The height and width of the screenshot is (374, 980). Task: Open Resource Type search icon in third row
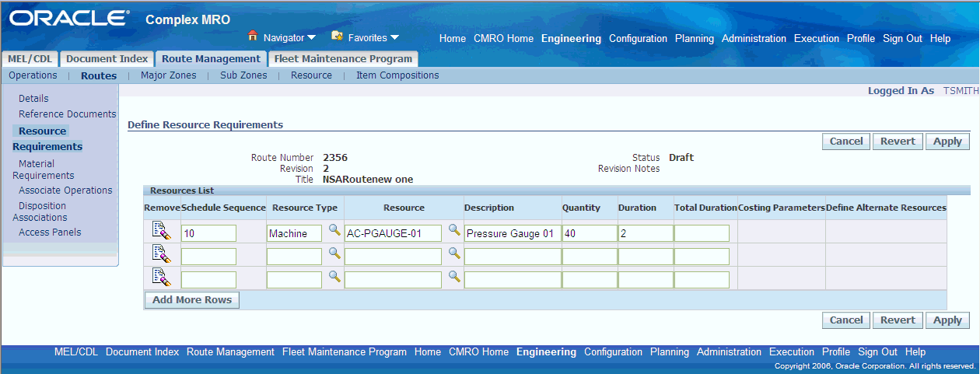click(x=334, y=277)
